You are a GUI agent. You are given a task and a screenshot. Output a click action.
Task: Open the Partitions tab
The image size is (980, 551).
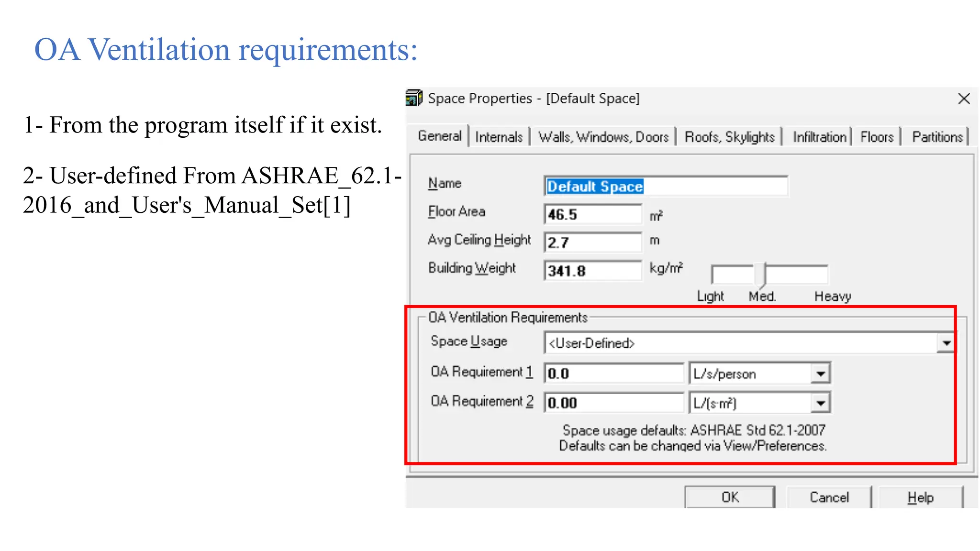(x=937, y=137)
